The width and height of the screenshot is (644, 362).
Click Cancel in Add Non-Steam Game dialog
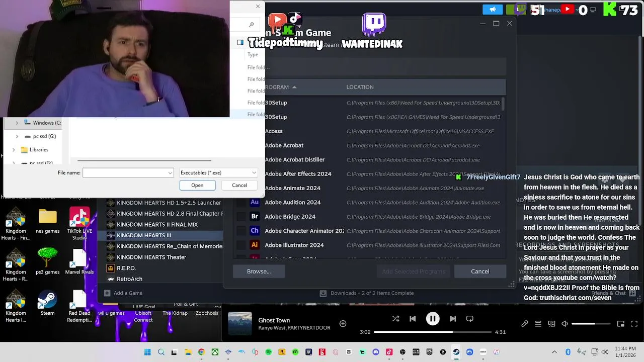[x=480, y=271]
